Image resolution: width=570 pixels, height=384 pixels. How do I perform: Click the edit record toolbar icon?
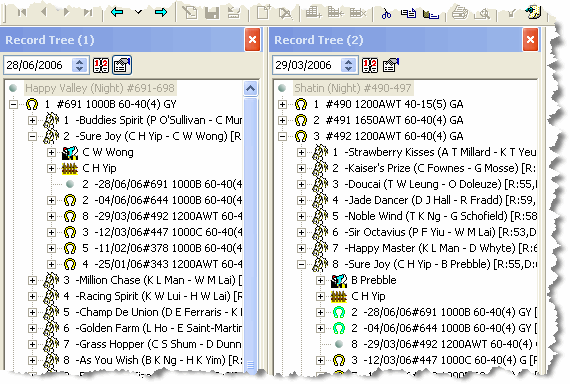point(190,12)
